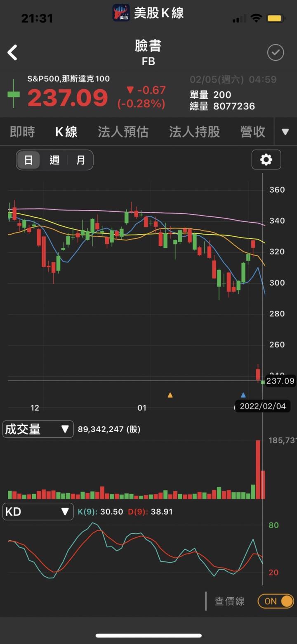Screen dimensions: 297x644
Task: Tap the battery status icon
Action: (275, 18)
